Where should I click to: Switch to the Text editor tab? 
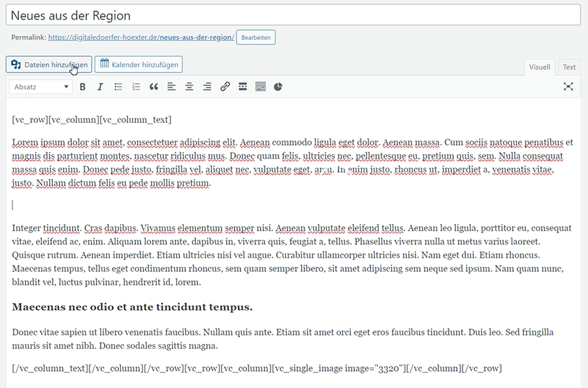(x=569, y=67)
